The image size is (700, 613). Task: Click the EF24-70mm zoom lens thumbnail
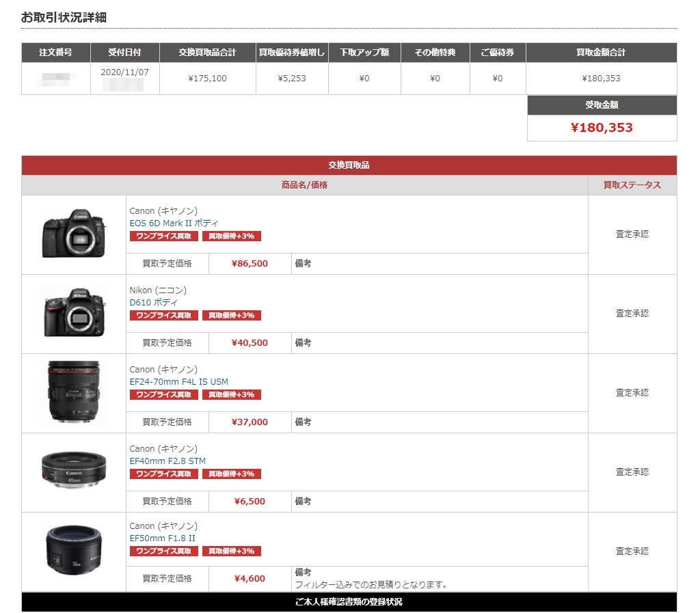[x=74, y=392]
